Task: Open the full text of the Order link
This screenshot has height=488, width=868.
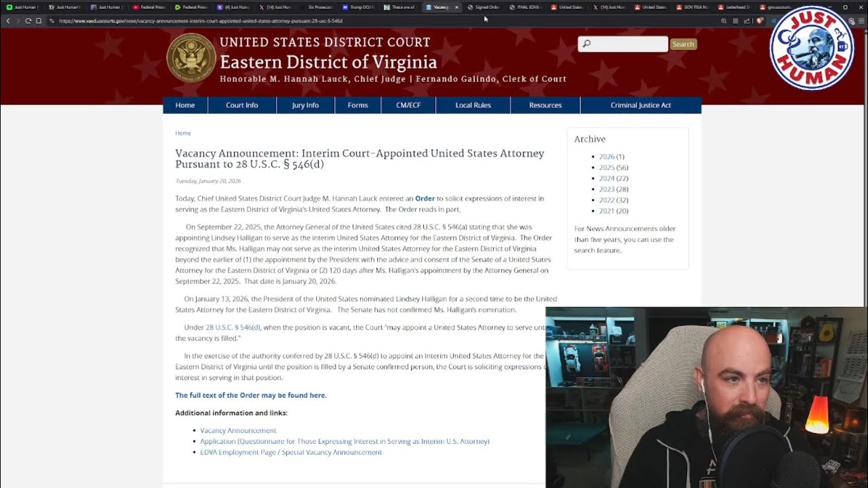Action: click(x=251, y=395)
